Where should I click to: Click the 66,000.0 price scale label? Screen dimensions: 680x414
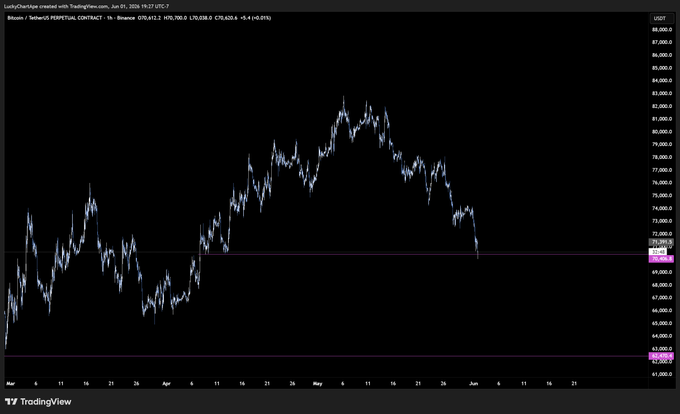point(662,310)
